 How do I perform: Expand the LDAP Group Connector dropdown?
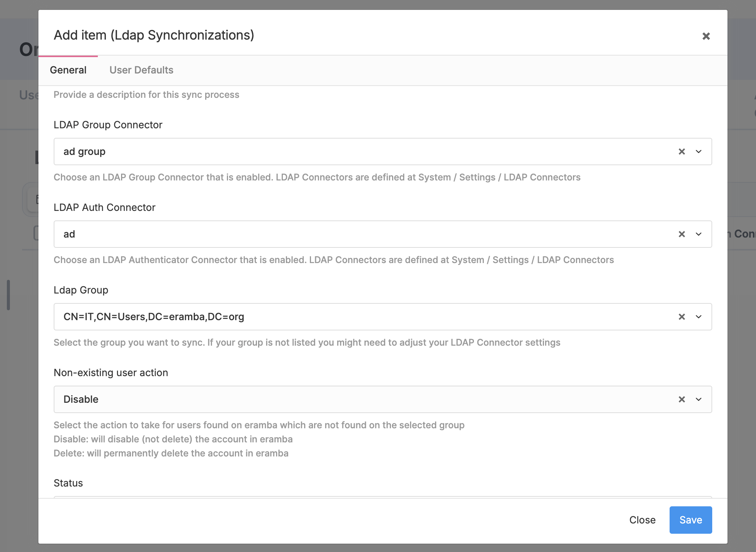pyautogui.click(x=699, y=152)
